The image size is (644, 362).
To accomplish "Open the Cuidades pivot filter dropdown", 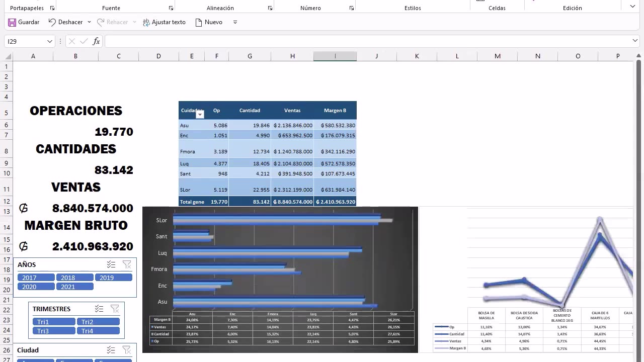I will (200, 115).
